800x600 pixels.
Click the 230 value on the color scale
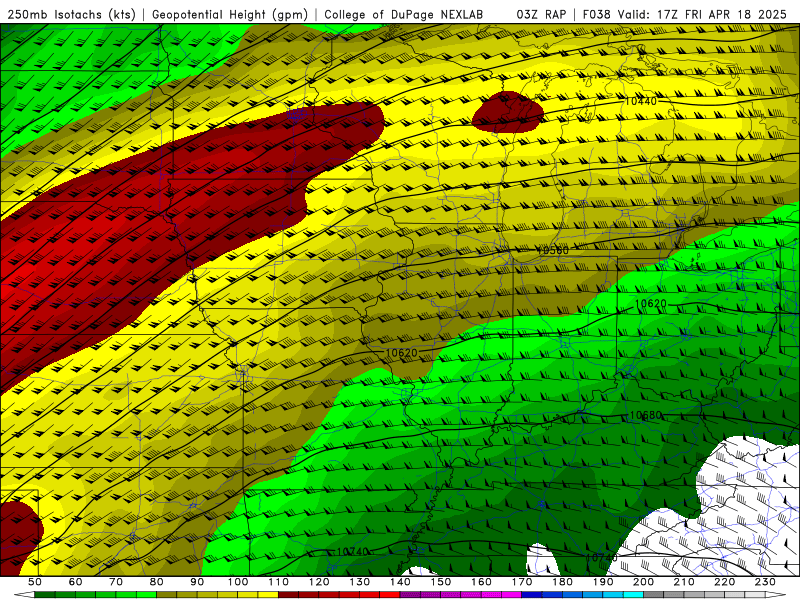tap(765, 582)
